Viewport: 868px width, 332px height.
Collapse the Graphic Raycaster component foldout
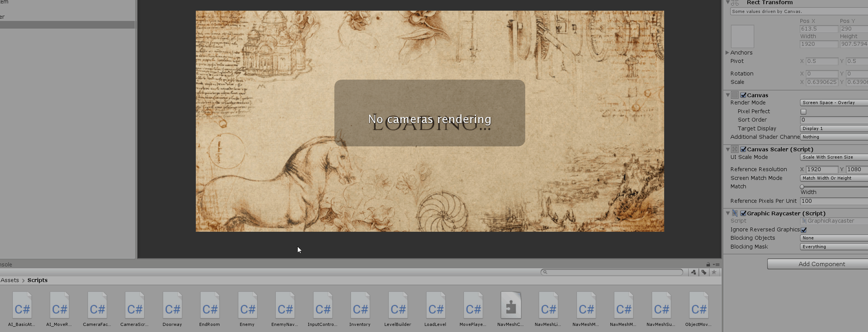point(728,213)
